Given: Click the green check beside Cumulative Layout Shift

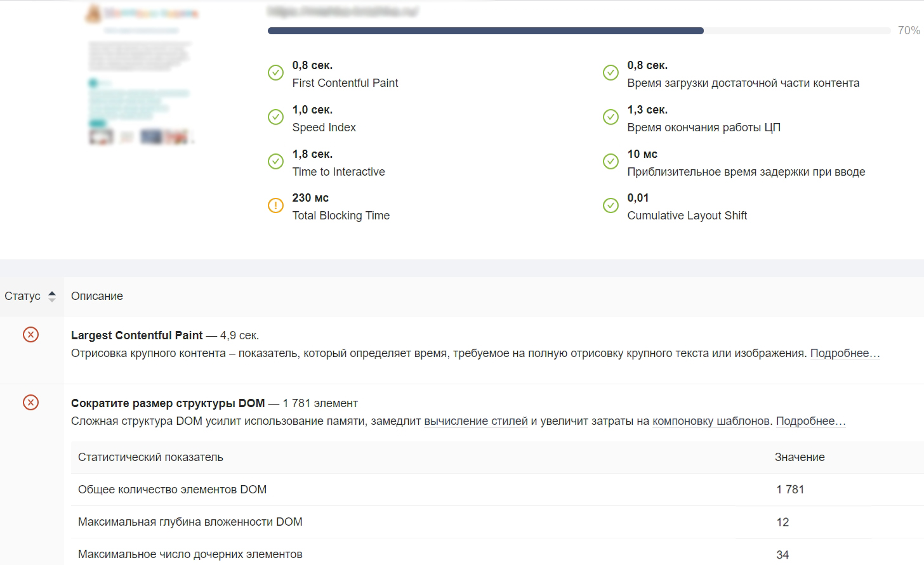Looking at the screenshot, I should (x=610, y=205).
